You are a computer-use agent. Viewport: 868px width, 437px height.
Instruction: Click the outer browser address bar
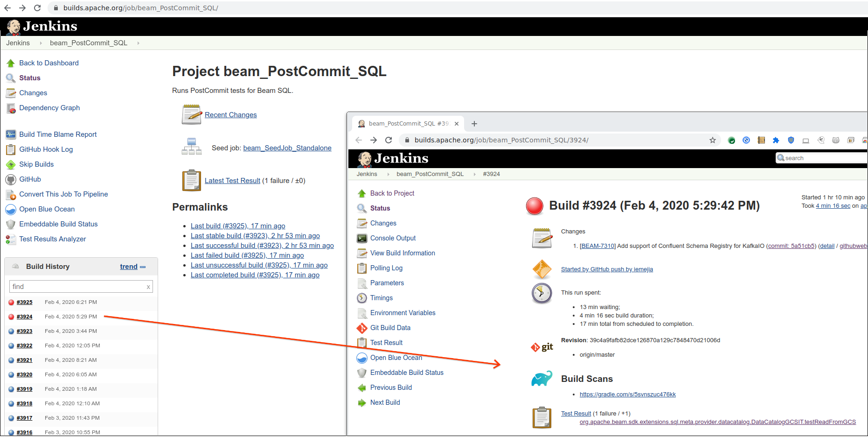[x=457, y=8]
